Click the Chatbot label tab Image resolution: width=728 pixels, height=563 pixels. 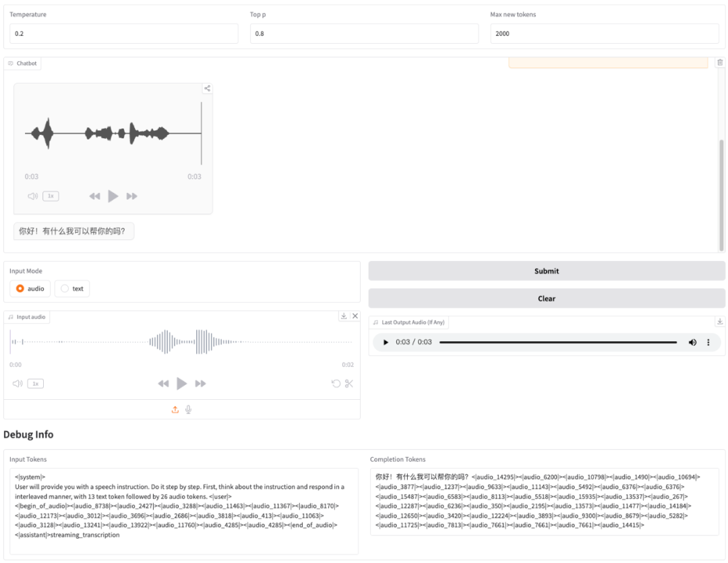tap(22, 63)
